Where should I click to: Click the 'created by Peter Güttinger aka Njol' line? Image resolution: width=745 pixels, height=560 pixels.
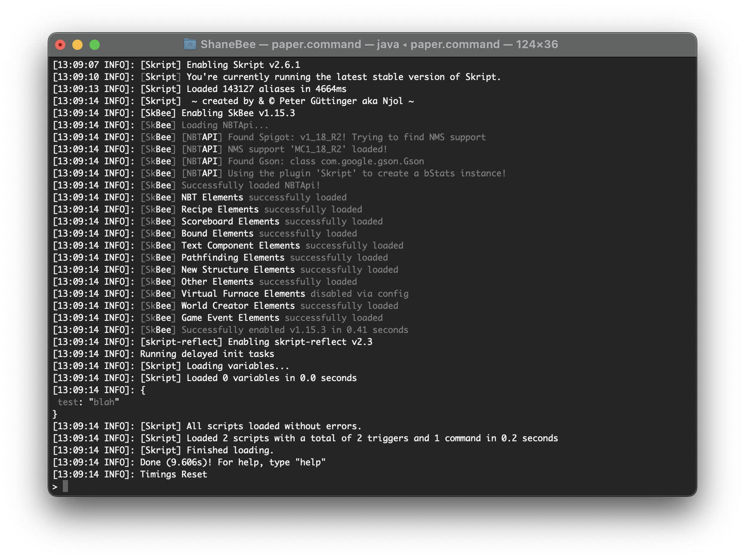(x=233, y=101)
